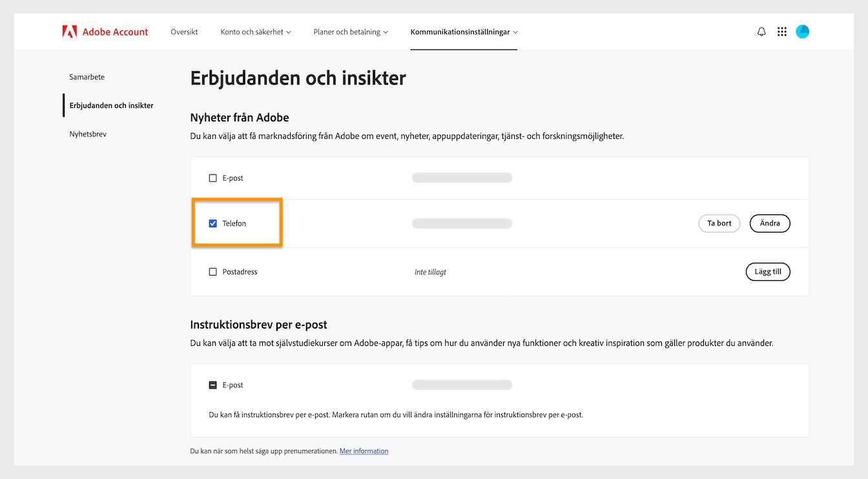Click the masked phone number field

point(462,223)
